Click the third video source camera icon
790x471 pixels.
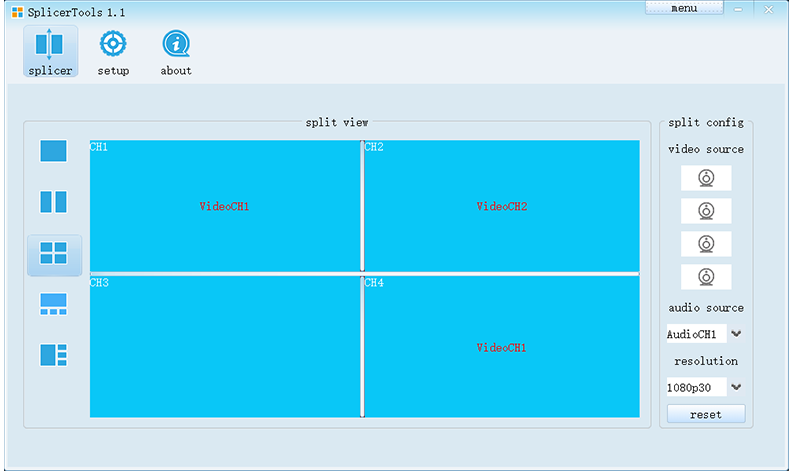(705, 244)
